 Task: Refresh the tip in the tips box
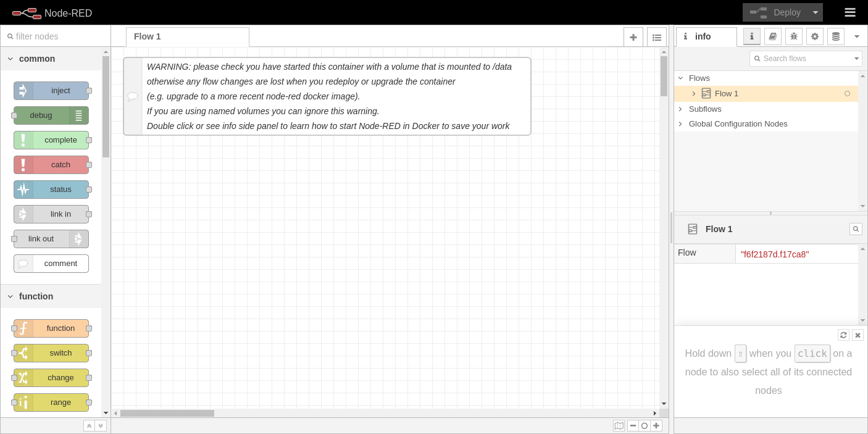[844, 335]
